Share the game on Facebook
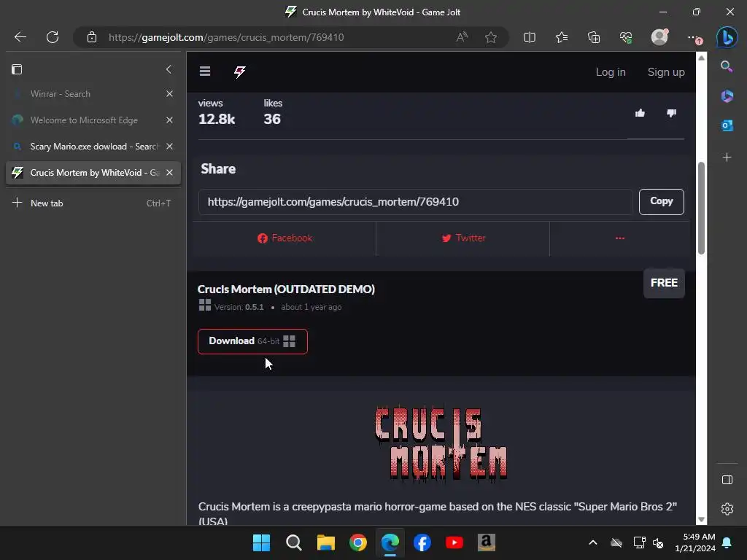747x560 pixels. tap(285, 238)
